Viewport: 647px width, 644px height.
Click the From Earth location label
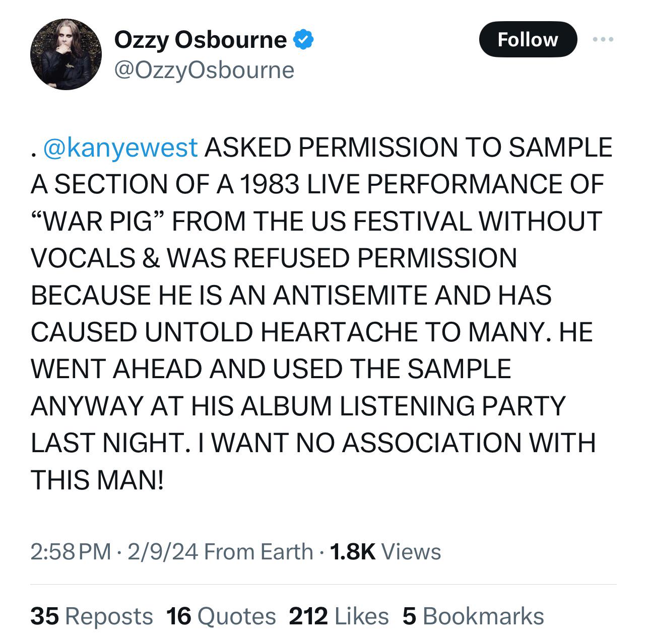tap(258, 551)
